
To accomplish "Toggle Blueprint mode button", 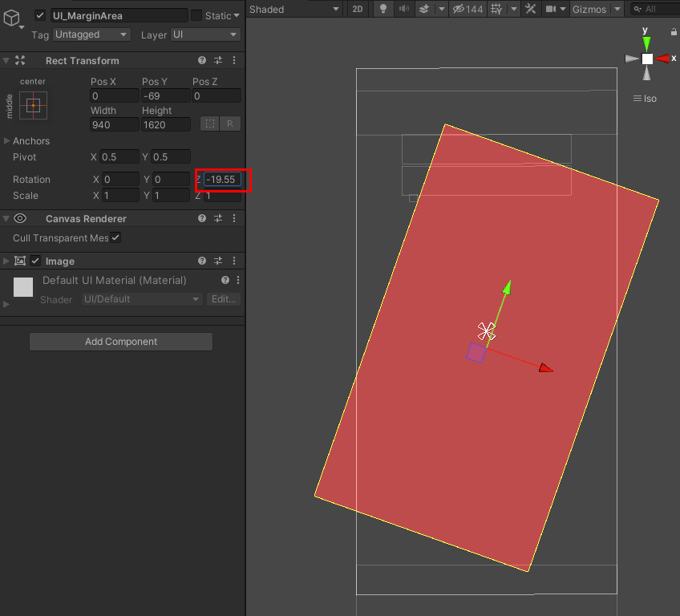I will click(210, 124).
